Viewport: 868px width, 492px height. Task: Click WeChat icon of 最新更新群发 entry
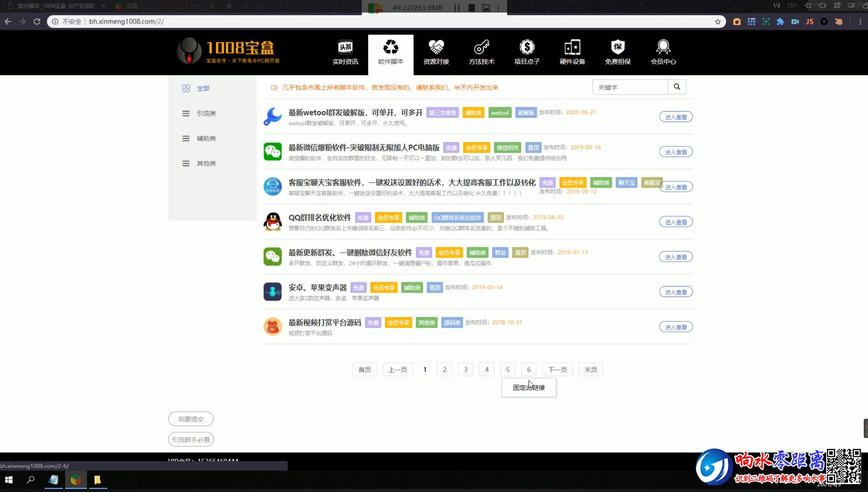coord(272,256)
